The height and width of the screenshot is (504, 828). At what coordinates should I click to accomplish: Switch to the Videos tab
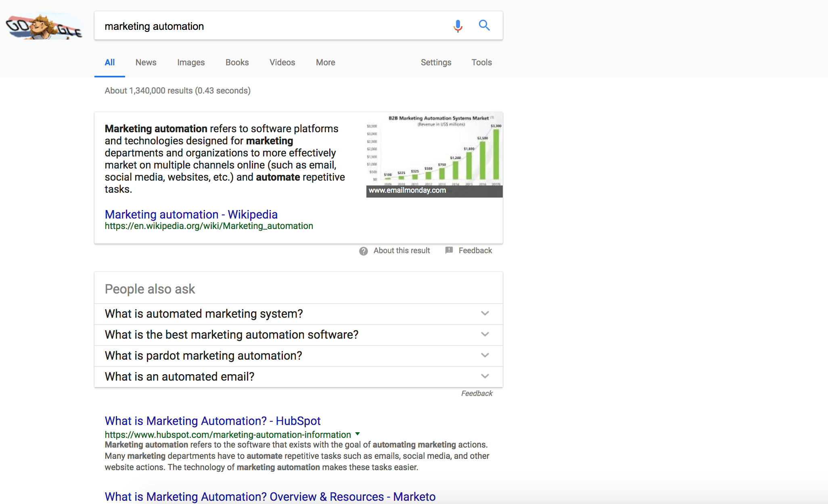coord(282,62)
